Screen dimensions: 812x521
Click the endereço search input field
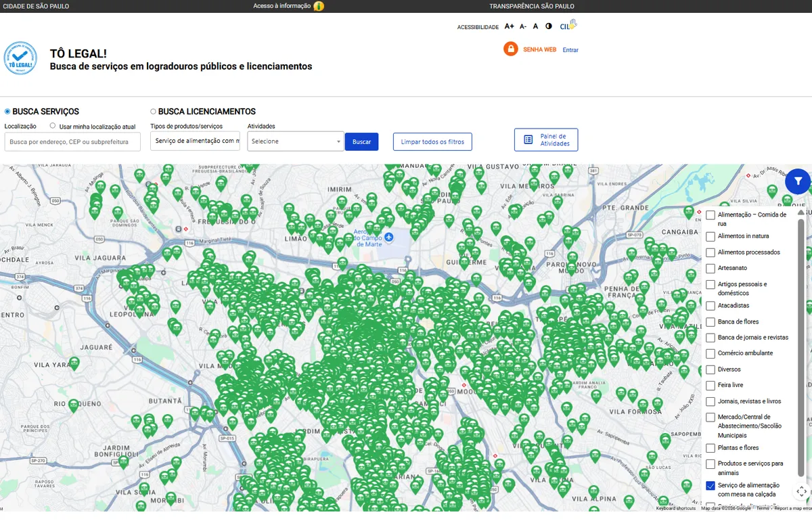(x=72, y=141)
